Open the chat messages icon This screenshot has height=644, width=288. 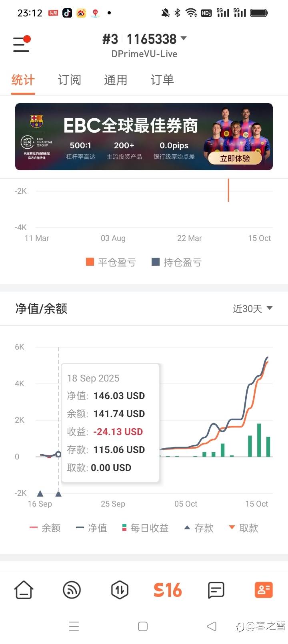coord(216,590)
